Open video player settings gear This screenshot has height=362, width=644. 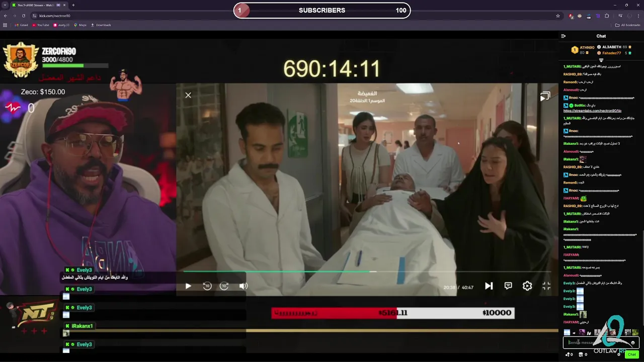coord(527,286)
